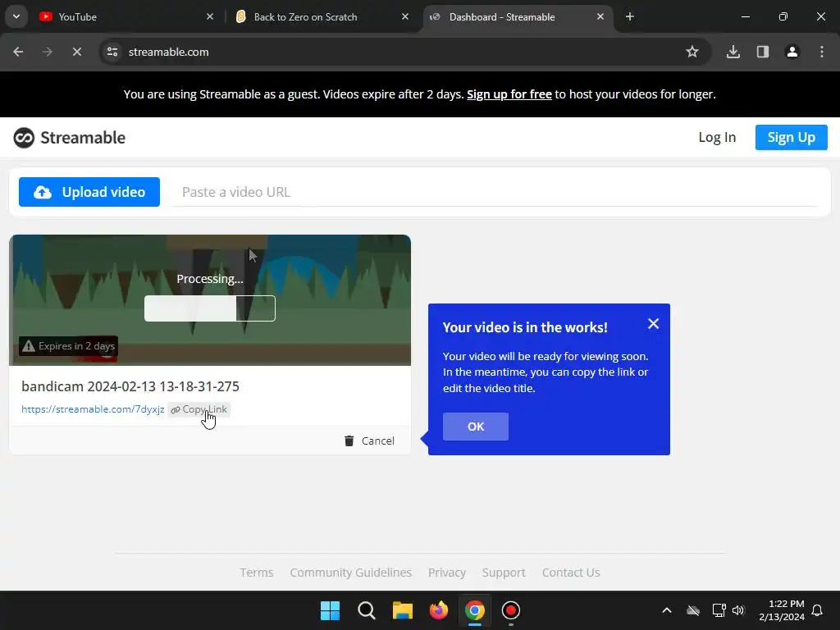Image resolution: width=840 pixels, height=630 pixels.
Task: Bookmark this page with the star icon
Action: pyautogui.click(x=692, y=52)
